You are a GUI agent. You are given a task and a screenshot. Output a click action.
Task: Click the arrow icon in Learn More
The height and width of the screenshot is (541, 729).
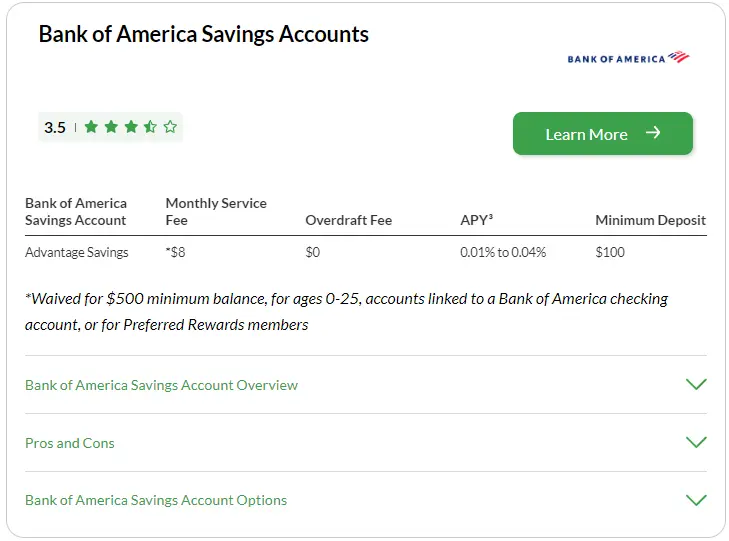point(653,133)
